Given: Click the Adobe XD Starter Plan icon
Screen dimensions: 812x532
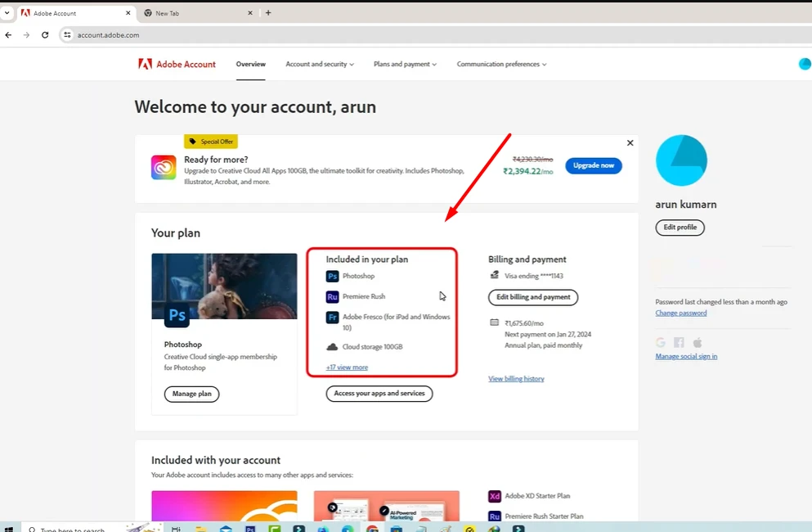Looking at the screenshot, I should point(495,496).
